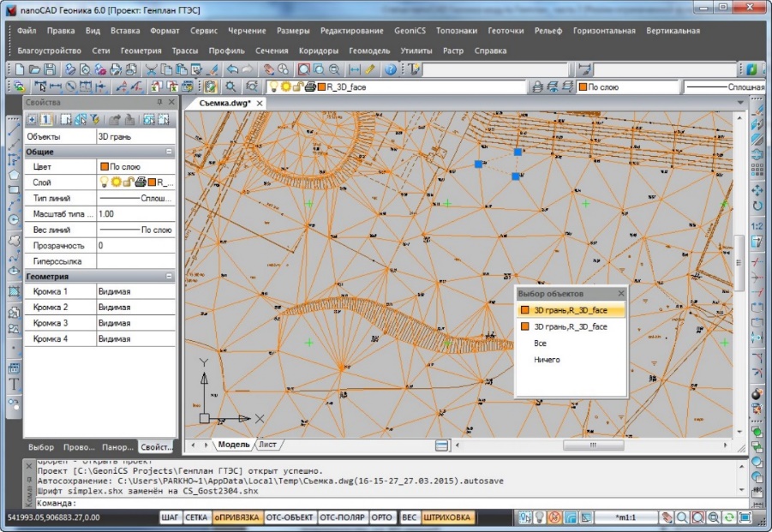
Task: Select first 3D грань,R_3D_face entry in list
Action: click(571, 310)
